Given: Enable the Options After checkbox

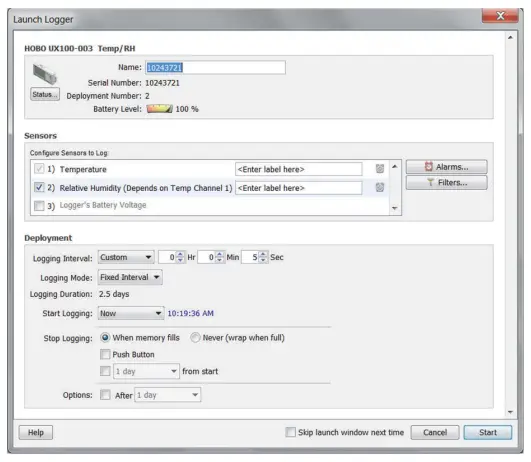Looking at the screenshot, I should point(105,395).
